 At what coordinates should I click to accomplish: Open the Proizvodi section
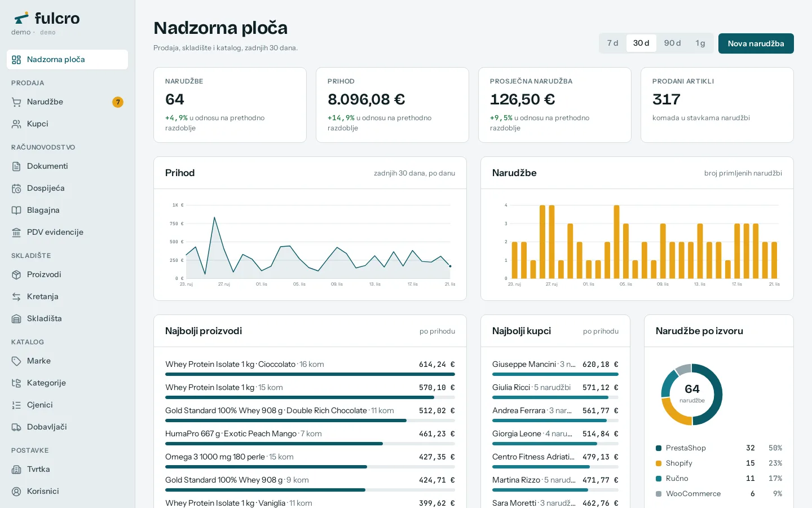[x=67, y=275]
